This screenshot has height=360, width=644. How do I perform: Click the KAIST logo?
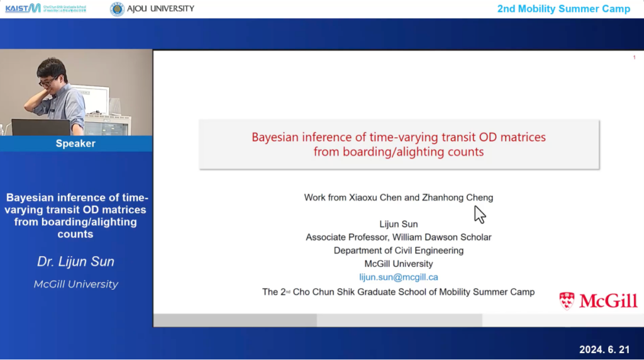coord(23,8)
